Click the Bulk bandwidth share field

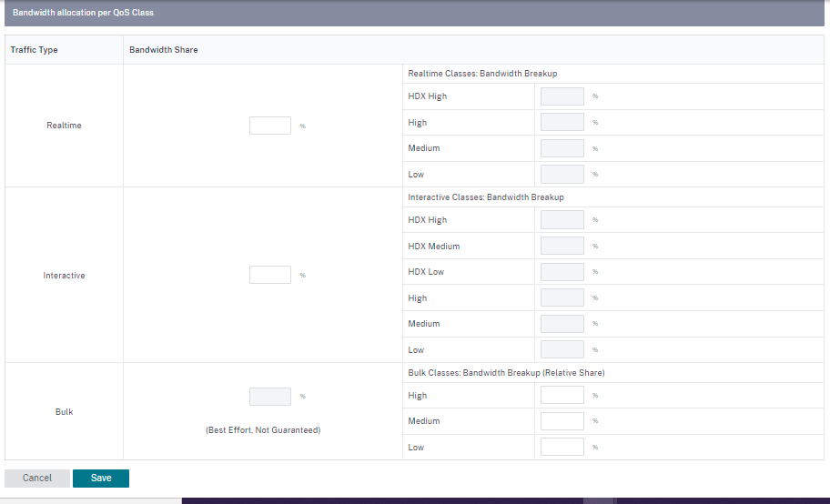(x=270, y=397)
